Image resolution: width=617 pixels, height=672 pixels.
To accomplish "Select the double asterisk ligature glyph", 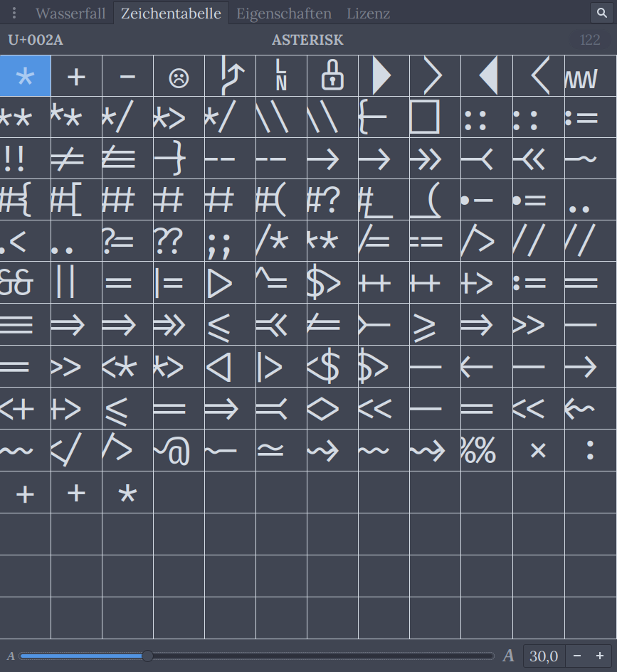I will [x=25, y=117].
